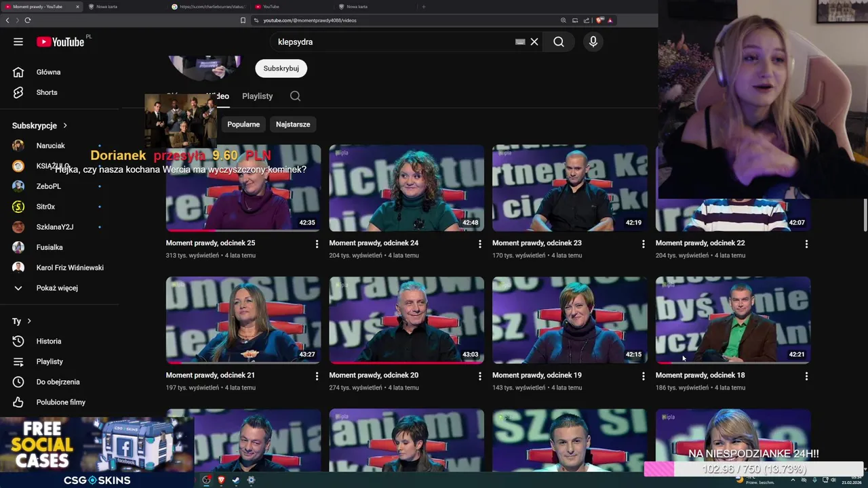Click the page vertical scrollbar
The height and width of the screenshot is (488, 868).
(865, 217)
